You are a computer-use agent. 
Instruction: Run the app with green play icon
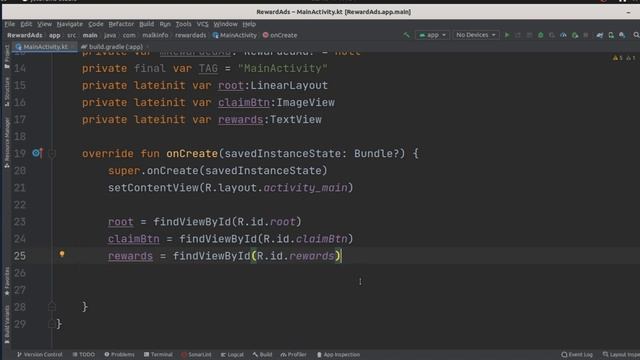[x=507, y=35]
